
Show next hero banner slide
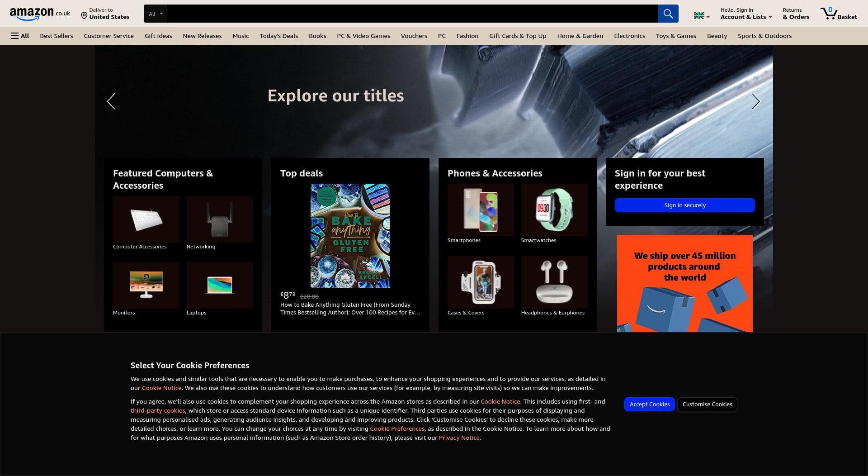pos(756,101)
